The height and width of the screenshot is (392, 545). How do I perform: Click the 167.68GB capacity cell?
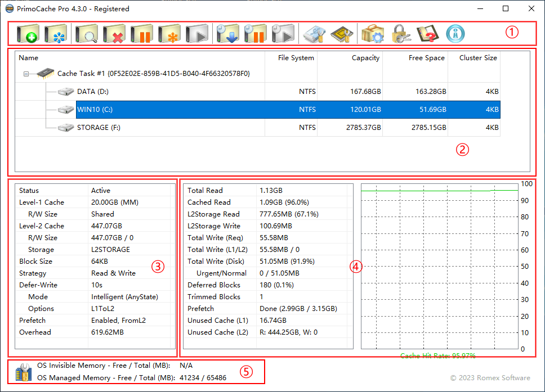365,91
